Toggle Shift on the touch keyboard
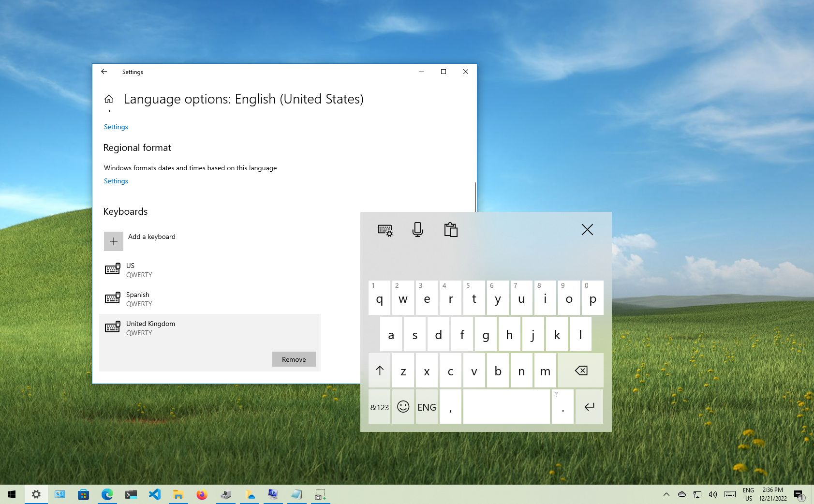This screenshot has height=504, width=814. click(x=380, y=371)
